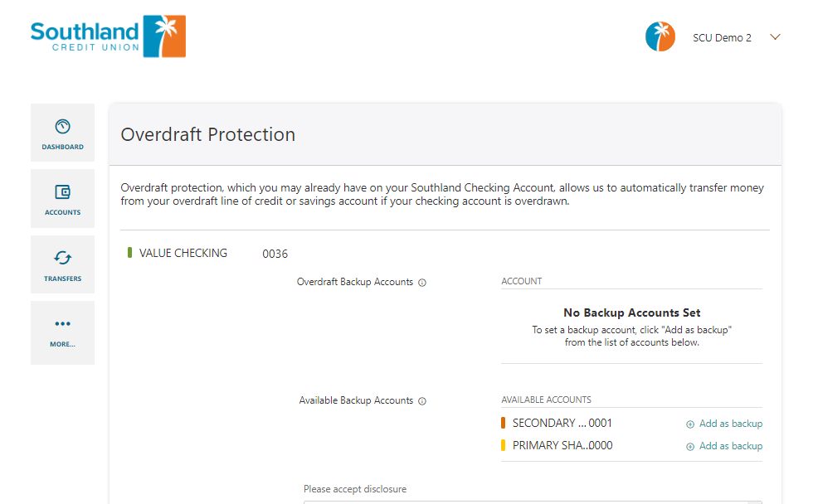The width and height of the screenshot is (813, 504).
Task: Click plus icon for PRIMARY SHA..0000 backup
Action: coord(690,447)
